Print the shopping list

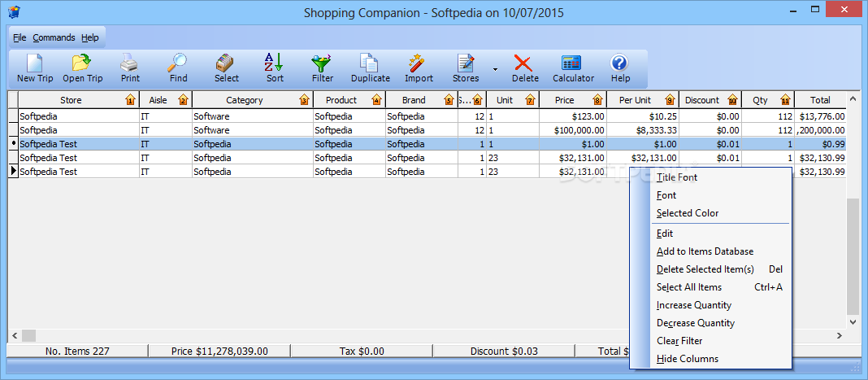point(130,68)
